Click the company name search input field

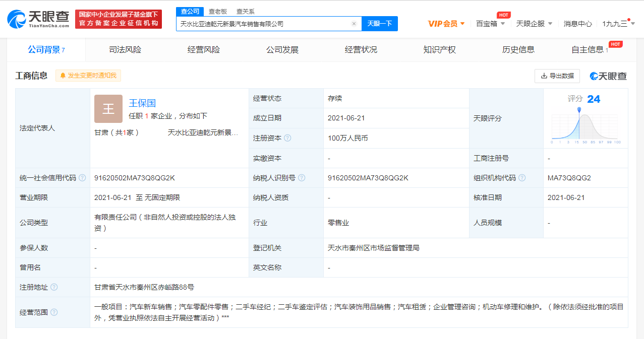click(x=262, y=24)
